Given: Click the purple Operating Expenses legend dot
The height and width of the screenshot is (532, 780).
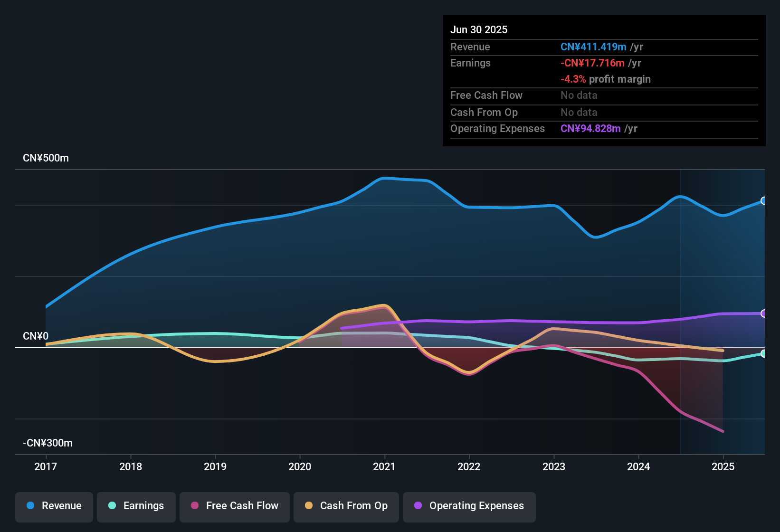Looking at the screenshot, I should click(418, 505).
